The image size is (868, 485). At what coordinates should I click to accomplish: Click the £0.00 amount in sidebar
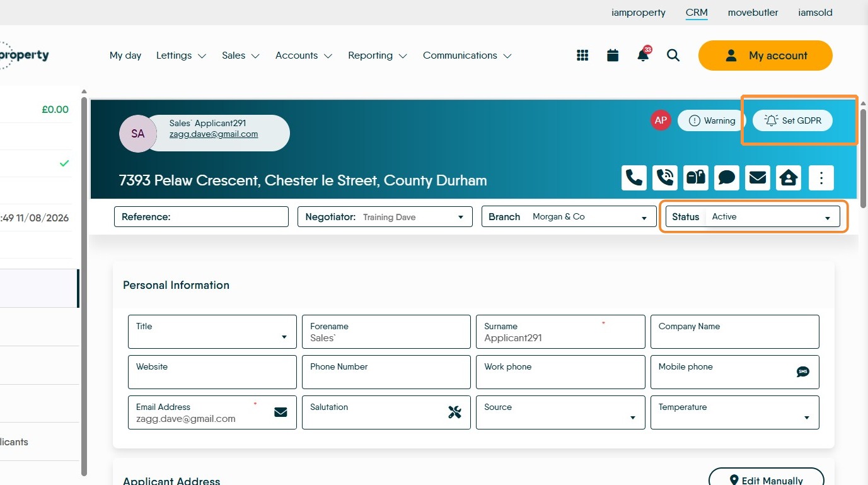click(55, 110)
